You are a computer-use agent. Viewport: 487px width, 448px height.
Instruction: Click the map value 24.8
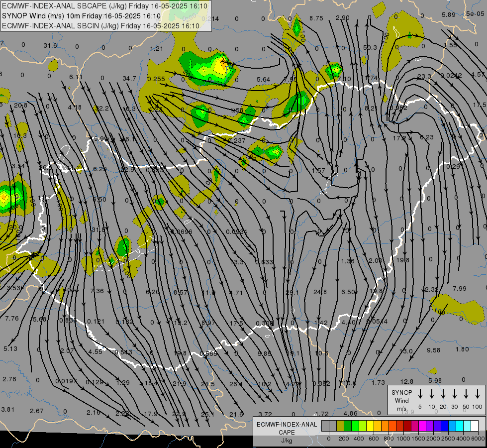(320, 292)
